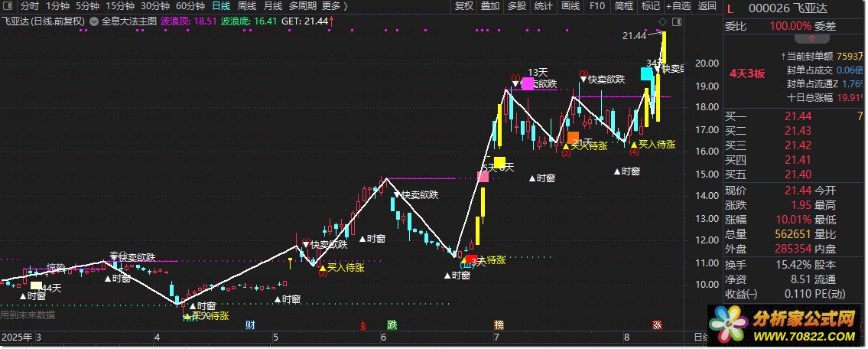The width and height of the screenshot is (868, 349).
Task: Click the 标记 mark button
Action: pyautogui.click(x=651, y=6)
